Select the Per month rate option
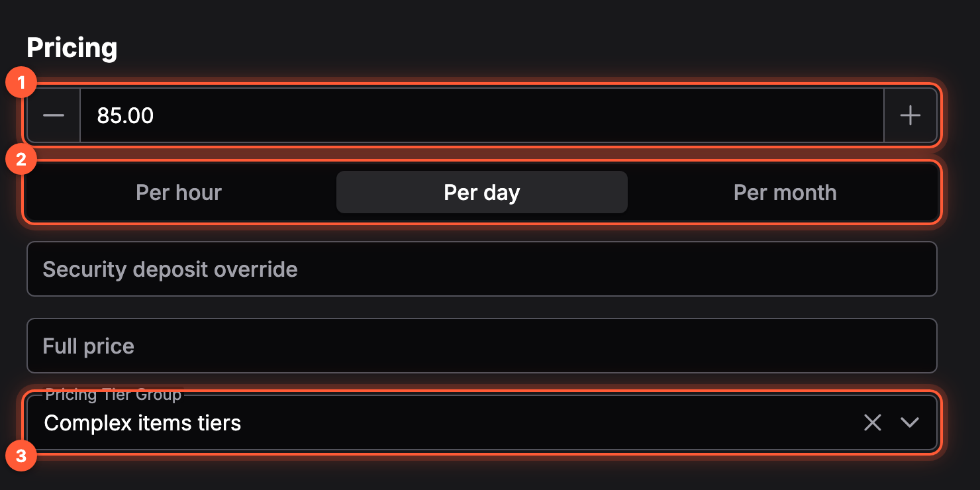Image resolution: width=980 pixels, height=490 pixels. (x=785, y=193)
